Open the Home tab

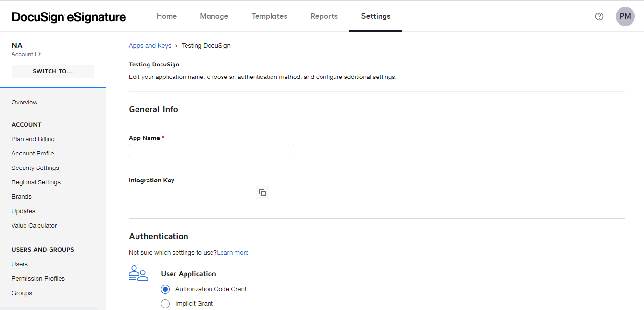[167, 16]
